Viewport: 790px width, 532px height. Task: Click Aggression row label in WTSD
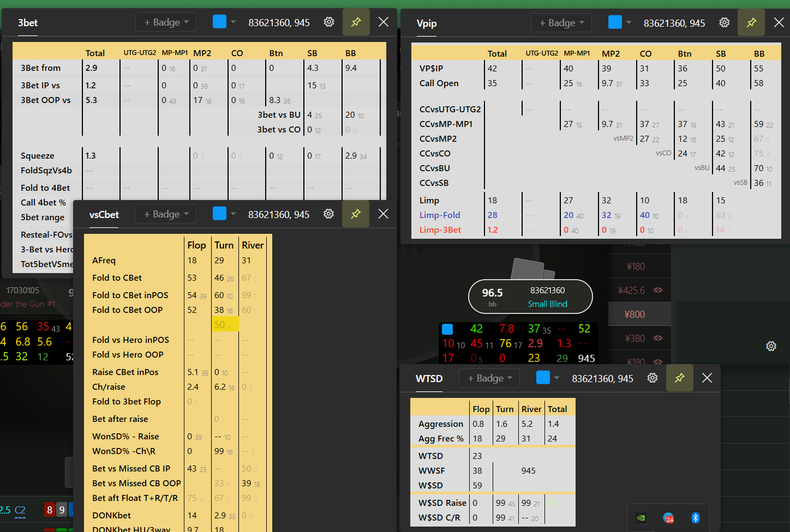pyautogui.click(x=441, y=424)
